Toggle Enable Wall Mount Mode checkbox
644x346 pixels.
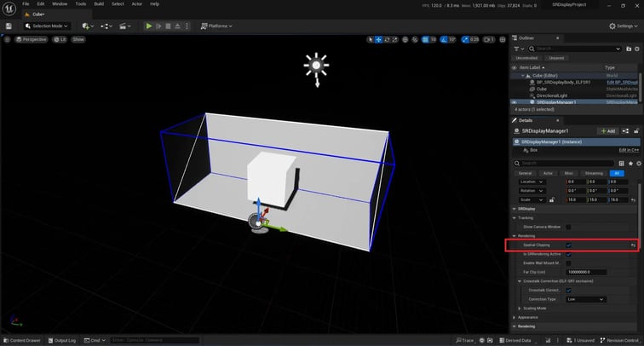coord(568,263)
